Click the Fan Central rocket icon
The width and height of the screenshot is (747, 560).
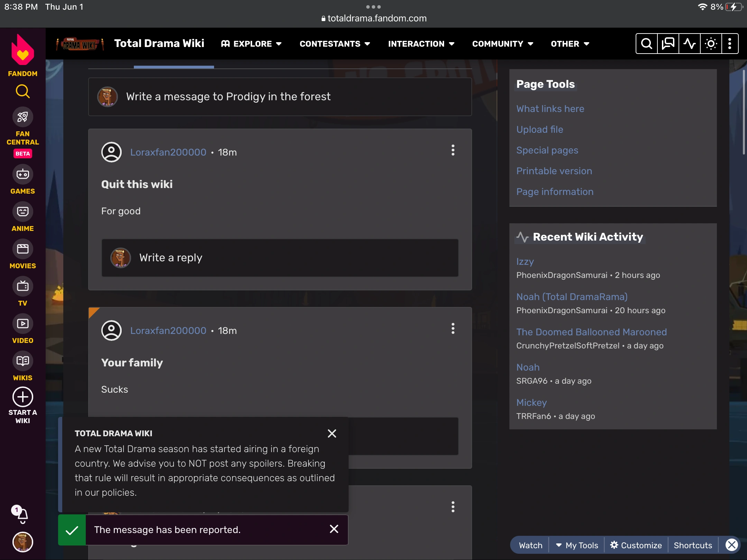tap(22, 117)
